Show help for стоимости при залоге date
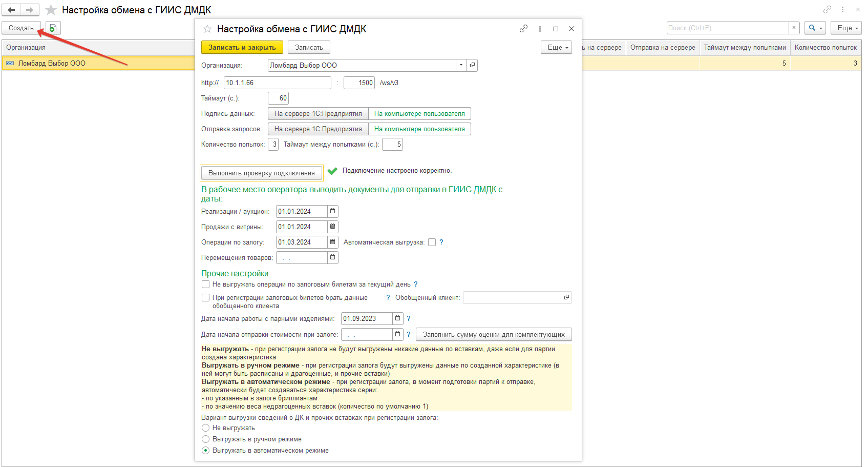This screenshot has height=467, width=868. [408, 334]
